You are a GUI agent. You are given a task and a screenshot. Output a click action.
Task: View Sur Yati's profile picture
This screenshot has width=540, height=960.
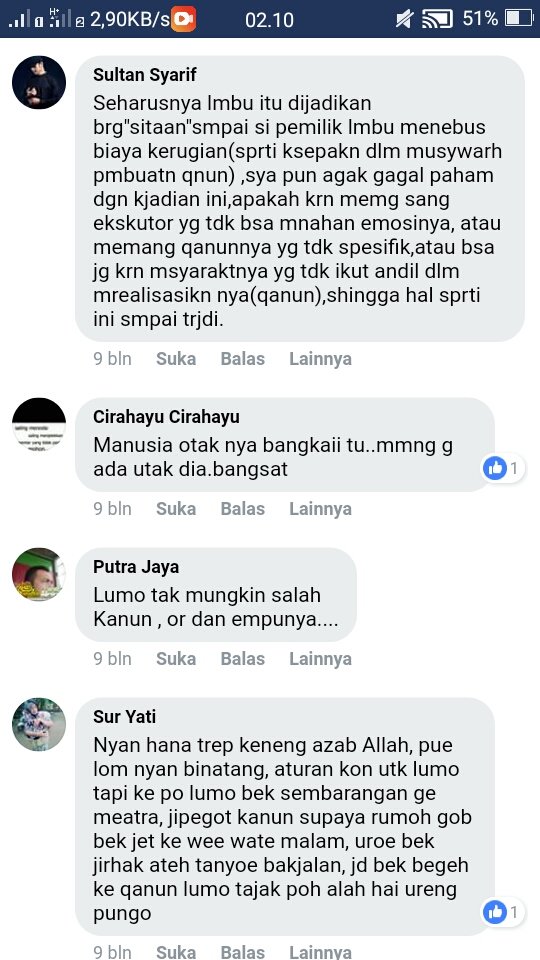pyautogui.click(x=39, y=724)
